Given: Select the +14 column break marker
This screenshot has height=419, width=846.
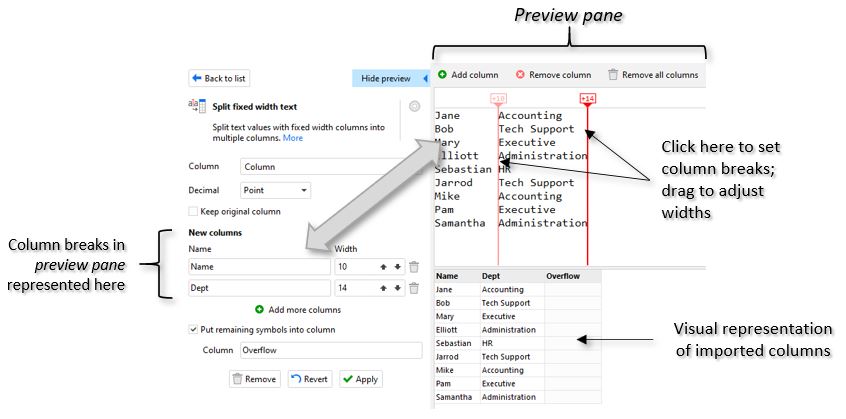Looking at the screenshot, I should point(587,98).
